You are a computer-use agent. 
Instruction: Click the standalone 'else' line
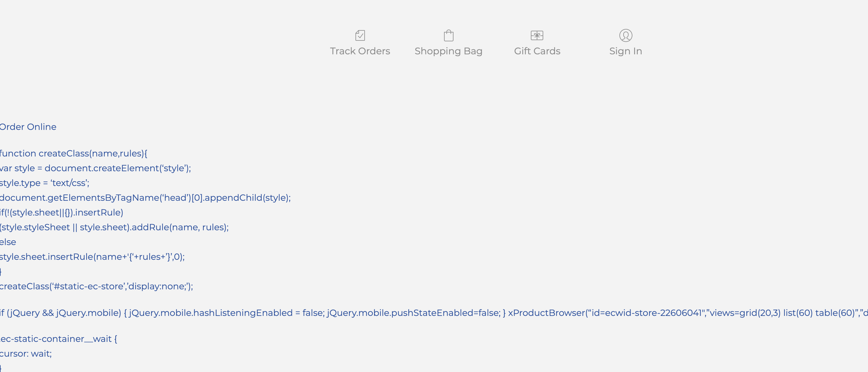pos(8,242)
